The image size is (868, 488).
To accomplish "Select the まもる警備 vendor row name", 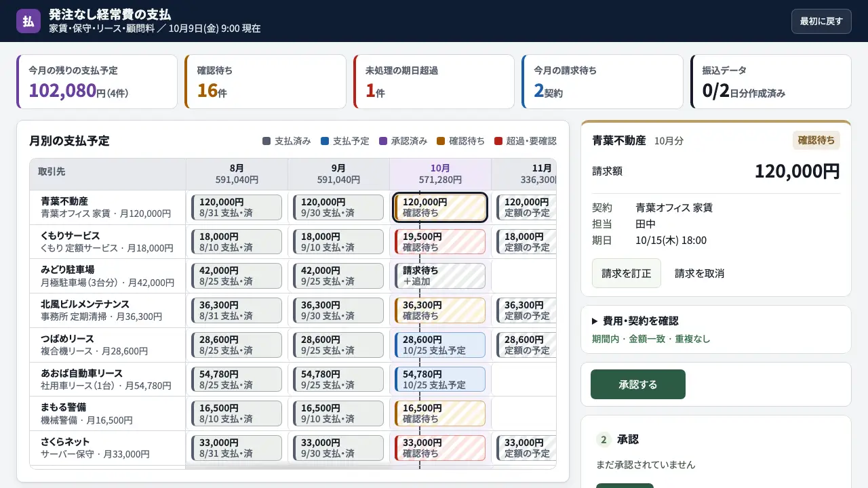I will click(x=64, y=407).
